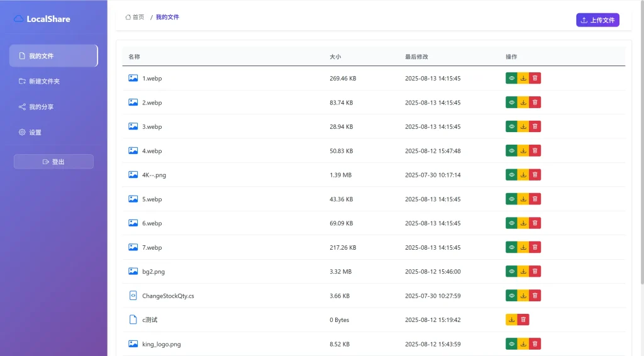Delete the bg2.png file
The width and height of the screenshot is (644, 356).
click(535, 271)
